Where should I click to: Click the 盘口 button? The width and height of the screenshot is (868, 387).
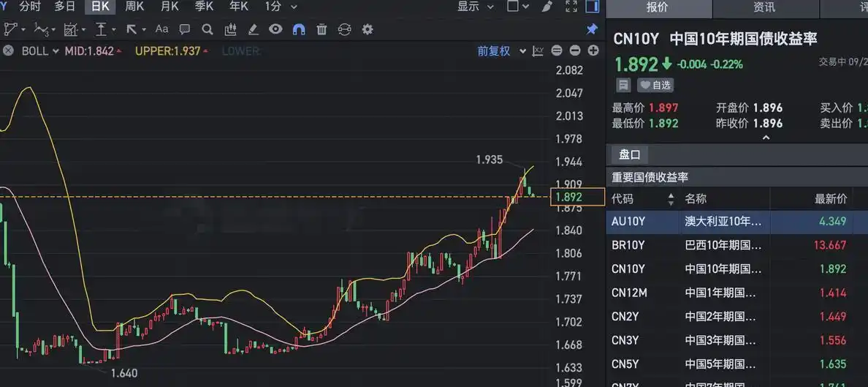pyautogui.click(x=630, y=154)
